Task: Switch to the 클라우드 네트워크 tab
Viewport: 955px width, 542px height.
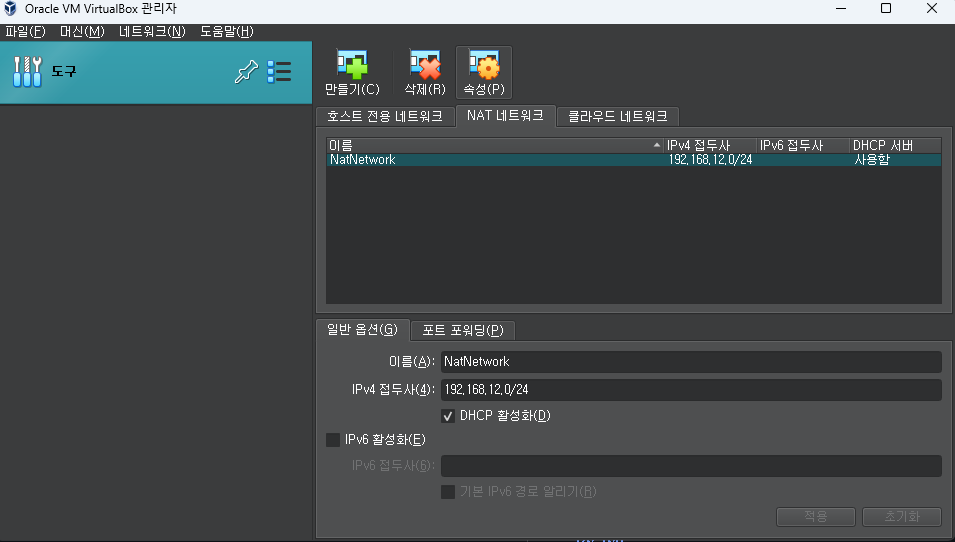Action: (x=618, y=116)
